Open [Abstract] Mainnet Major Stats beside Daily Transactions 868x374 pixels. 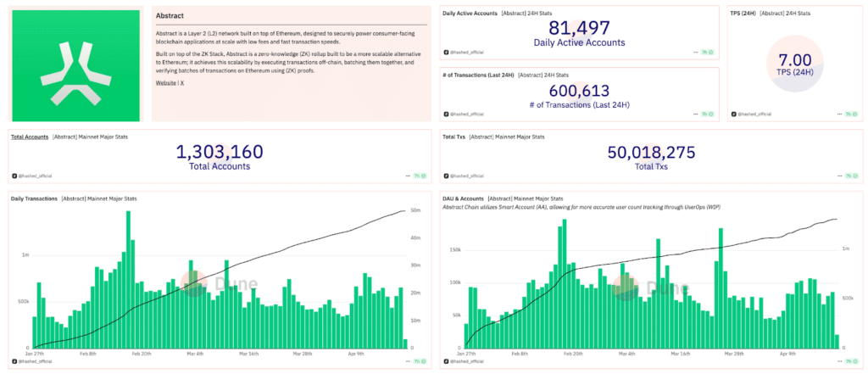tap(100, 198)
